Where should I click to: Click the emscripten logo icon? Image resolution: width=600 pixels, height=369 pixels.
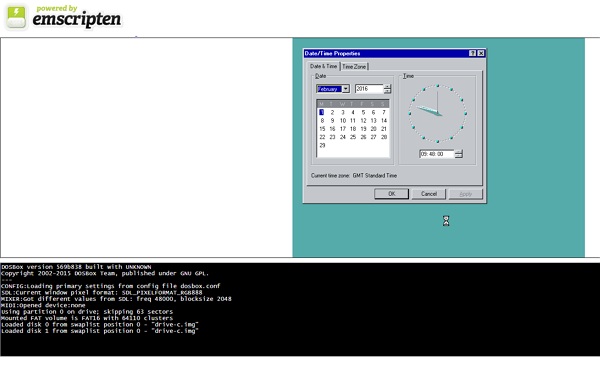(16, 16)
